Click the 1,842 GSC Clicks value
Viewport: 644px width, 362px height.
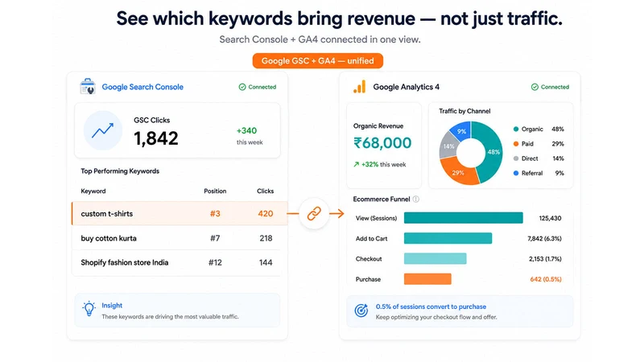(156, 138)
